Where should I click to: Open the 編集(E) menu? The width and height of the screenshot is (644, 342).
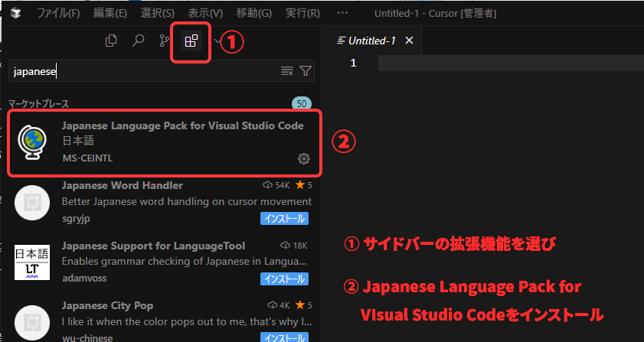click(x=110, y=13)
